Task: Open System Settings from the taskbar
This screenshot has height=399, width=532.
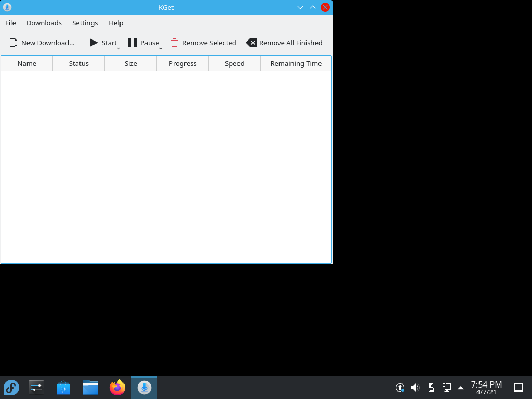Action: click(x=36, y=388)
